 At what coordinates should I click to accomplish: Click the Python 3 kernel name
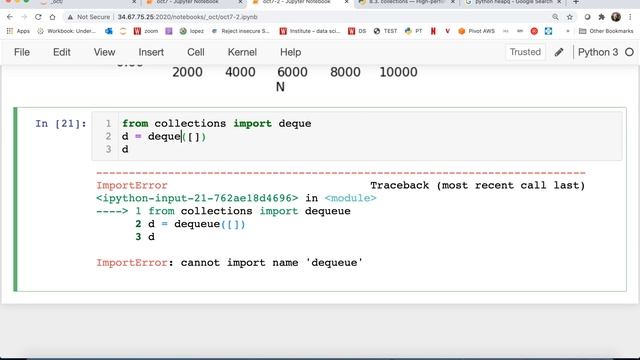598,52
